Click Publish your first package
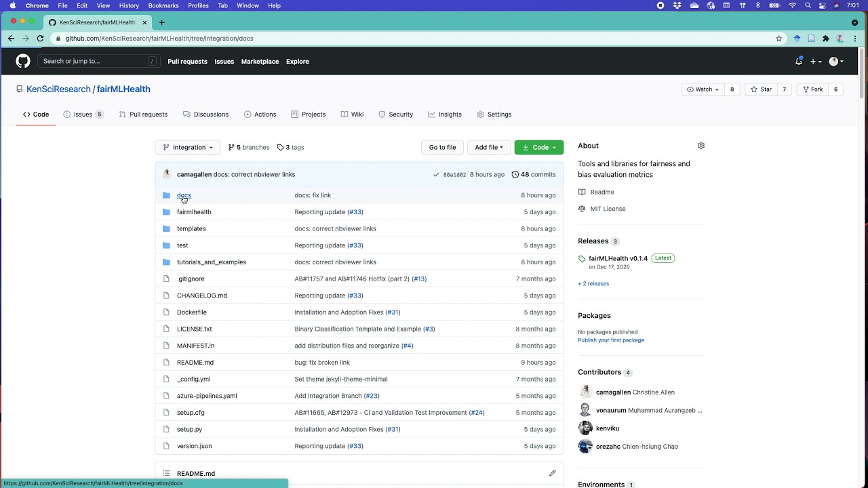The height and width of the screenshot is (488, 868). pos(611,340)
